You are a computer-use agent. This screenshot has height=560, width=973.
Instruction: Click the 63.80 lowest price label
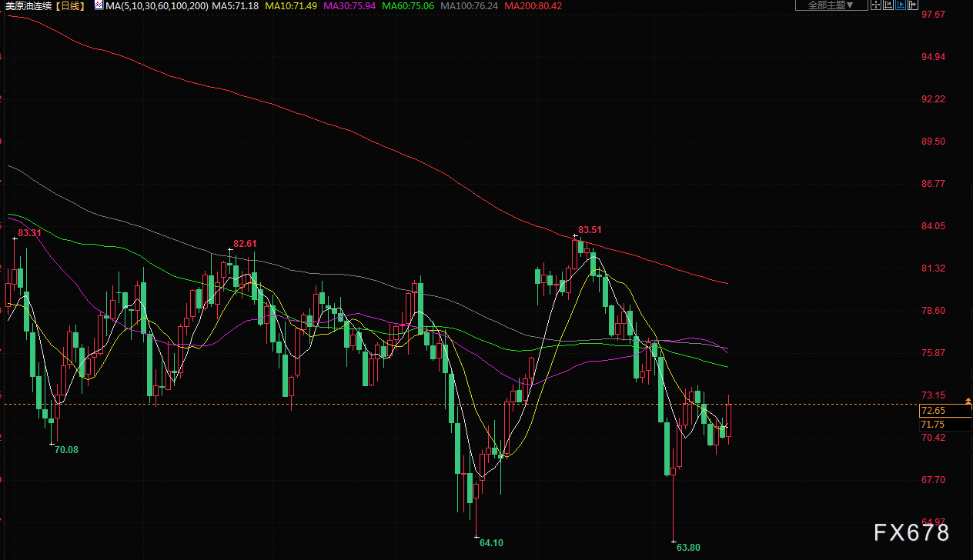pyautogui.click(x=688, y=548)
